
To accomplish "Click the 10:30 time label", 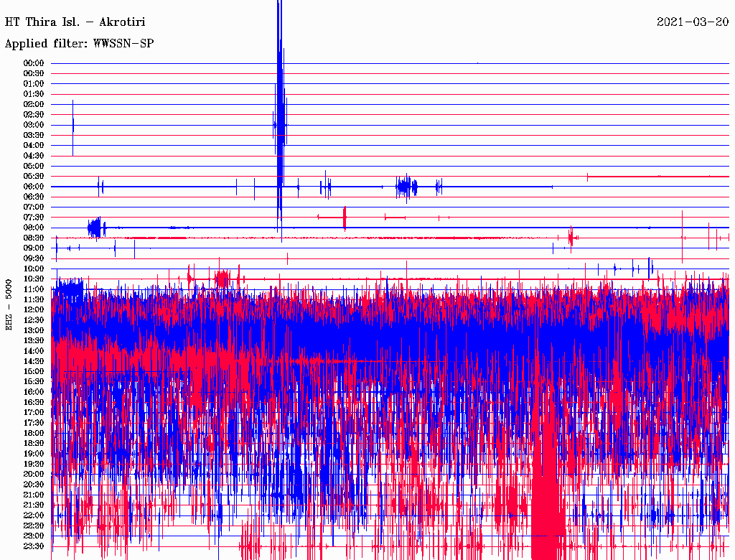I will (x=34, y=279).
